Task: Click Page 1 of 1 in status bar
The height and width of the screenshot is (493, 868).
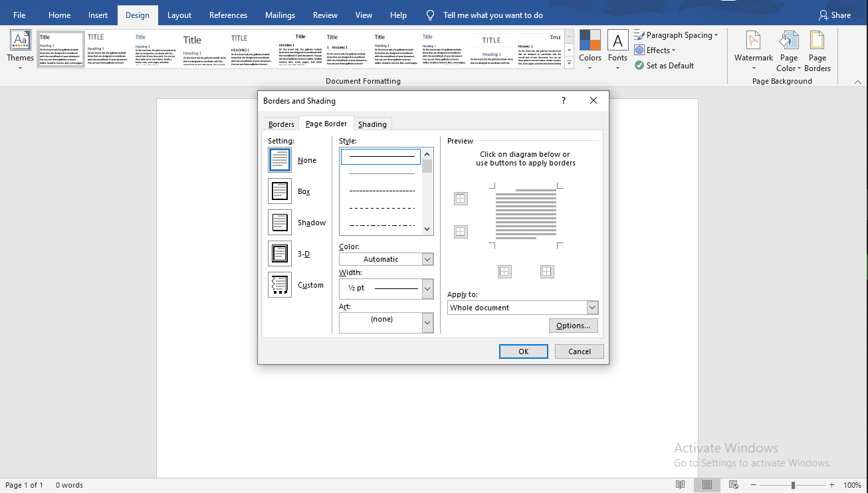Action: pyautogui.click(x=25, y=485)
